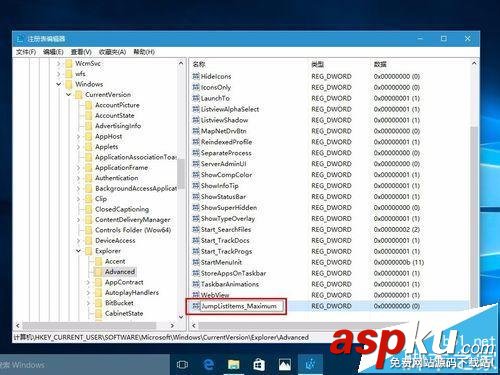Screen dimensions: 500x375
Task: Expand the AppHost key arrow
Action: click(x=78, y=136)
